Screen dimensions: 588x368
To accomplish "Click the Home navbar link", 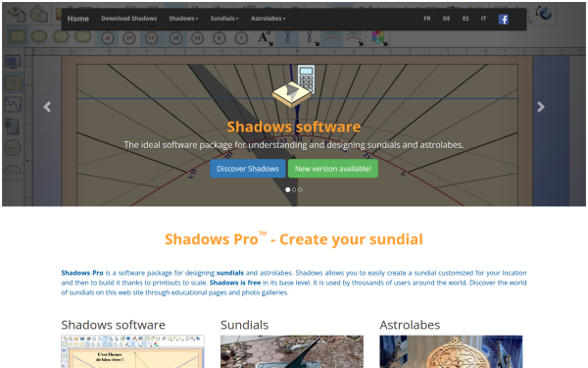I will (78, 19).
